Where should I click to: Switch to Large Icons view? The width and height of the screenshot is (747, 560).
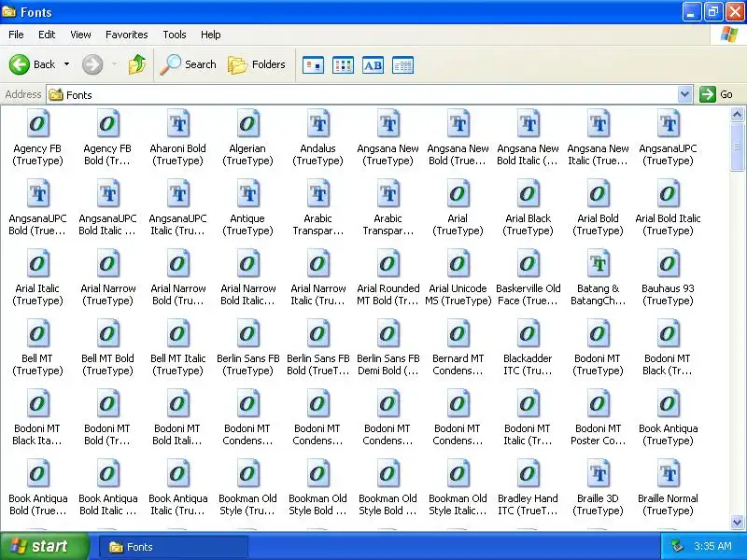(313, 64)
